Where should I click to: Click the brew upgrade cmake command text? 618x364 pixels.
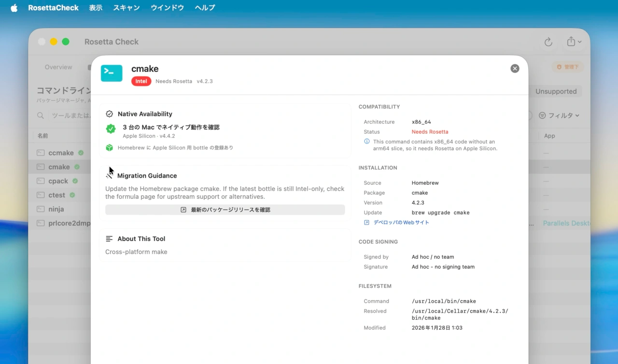click(440, 212)
